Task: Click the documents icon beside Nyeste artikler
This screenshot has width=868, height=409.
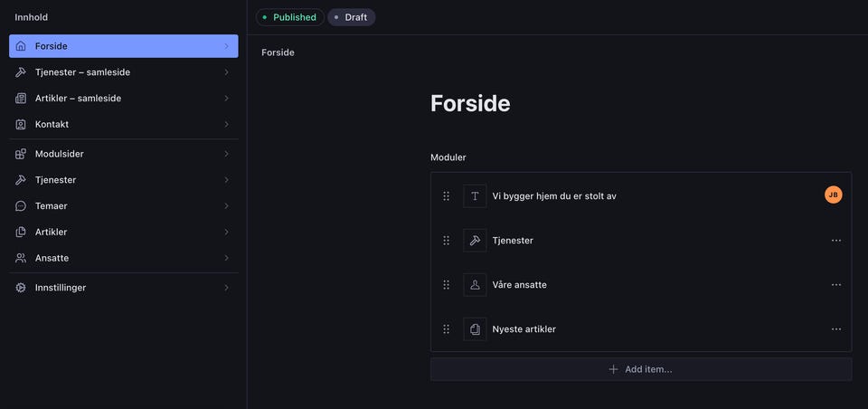Action: [475, 329]
